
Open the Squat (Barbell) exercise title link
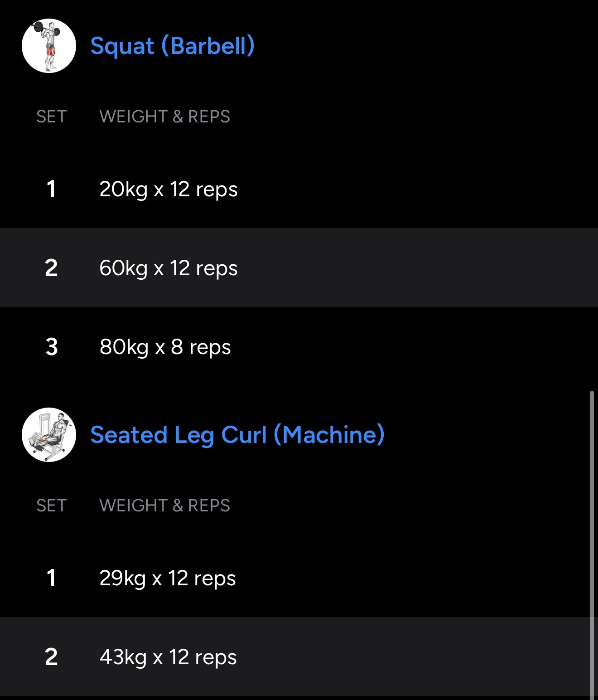pyautogui.click(x=172, y=46)
